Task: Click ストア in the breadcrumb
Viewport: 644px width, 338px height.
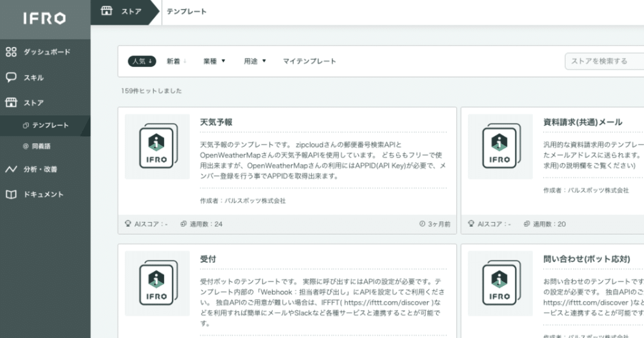Action: click(131, 11)
